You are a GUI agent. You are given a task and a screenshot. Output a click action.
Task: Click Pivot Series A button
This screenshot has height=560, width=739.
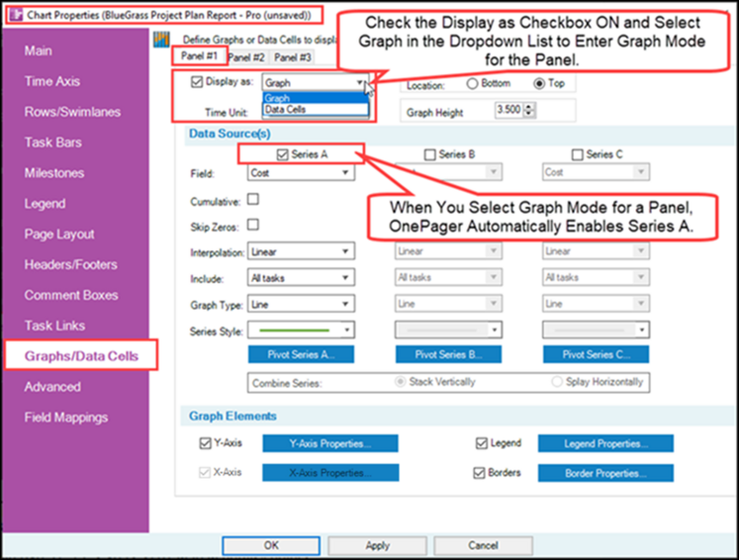click(x=301, y=355)
